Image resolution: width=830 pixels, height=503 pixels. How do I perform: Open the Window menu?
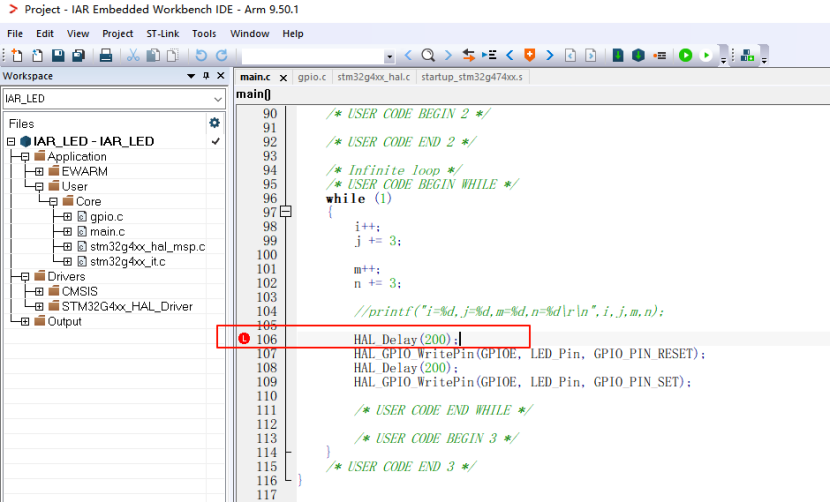pos(249,33)
